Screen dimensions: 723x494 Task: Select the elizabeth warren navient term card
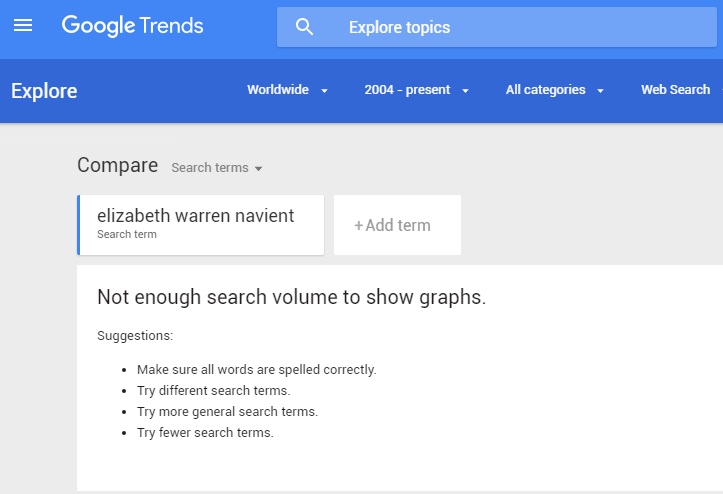pyautogui.click(x=201, y=225)
